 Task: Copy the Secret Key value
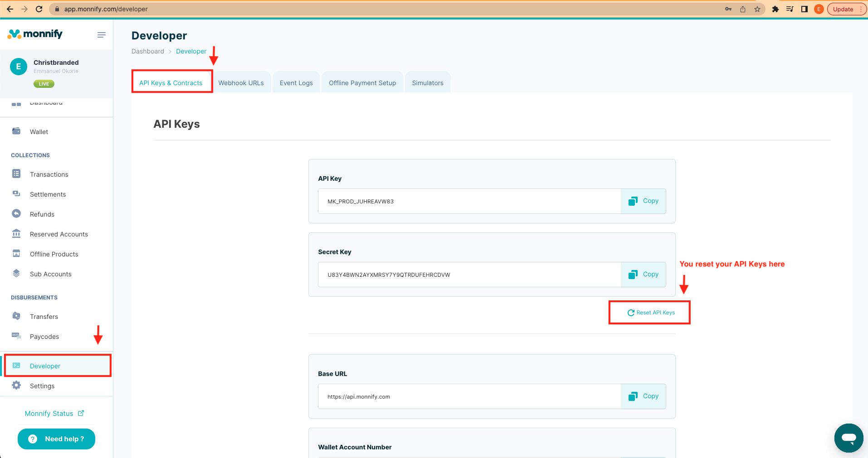[643, 275]
